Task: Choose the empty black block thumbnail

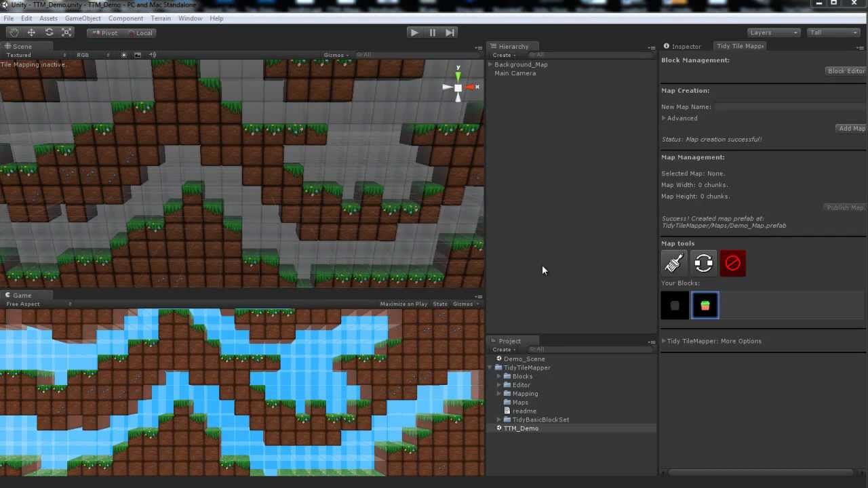Action: click(675, 306)
